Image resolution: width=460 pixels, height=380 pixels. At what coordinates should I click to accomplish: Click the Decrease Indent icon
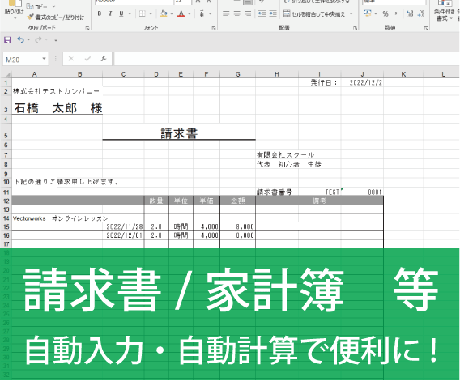coord(262,14)
